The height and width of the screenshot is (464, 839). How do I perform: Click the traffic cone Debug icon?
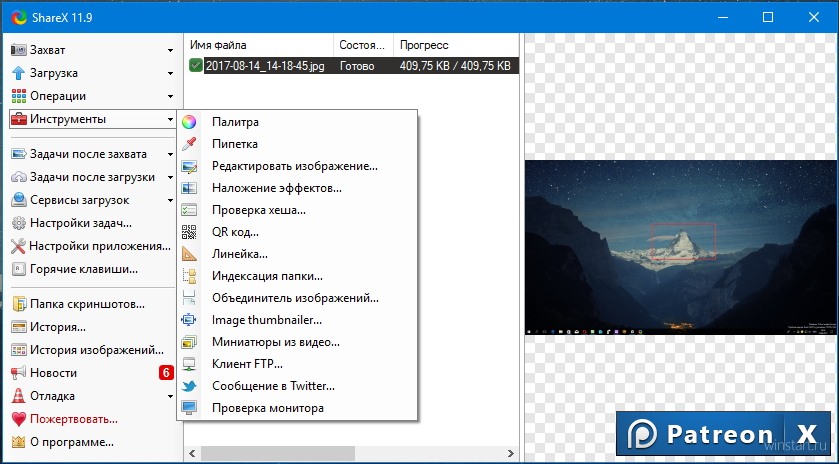pos(19,396)
